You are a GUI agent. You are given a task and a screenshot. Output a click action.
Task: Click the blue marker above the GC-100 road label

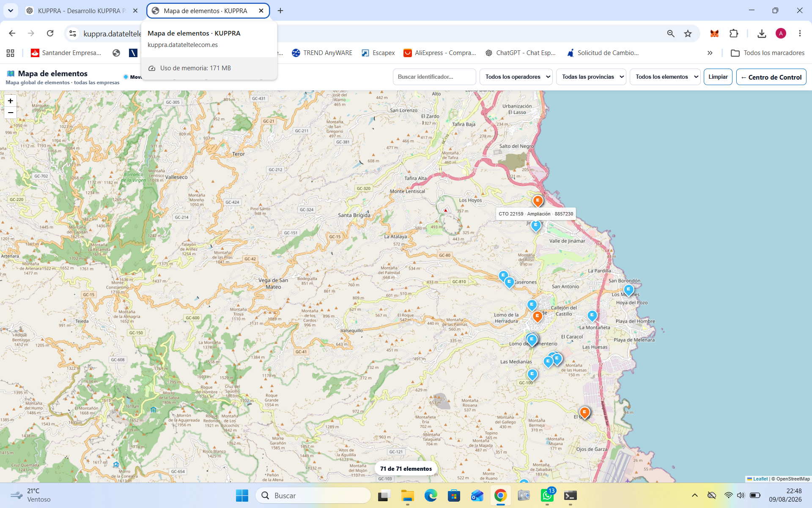(x=532, y=375)
